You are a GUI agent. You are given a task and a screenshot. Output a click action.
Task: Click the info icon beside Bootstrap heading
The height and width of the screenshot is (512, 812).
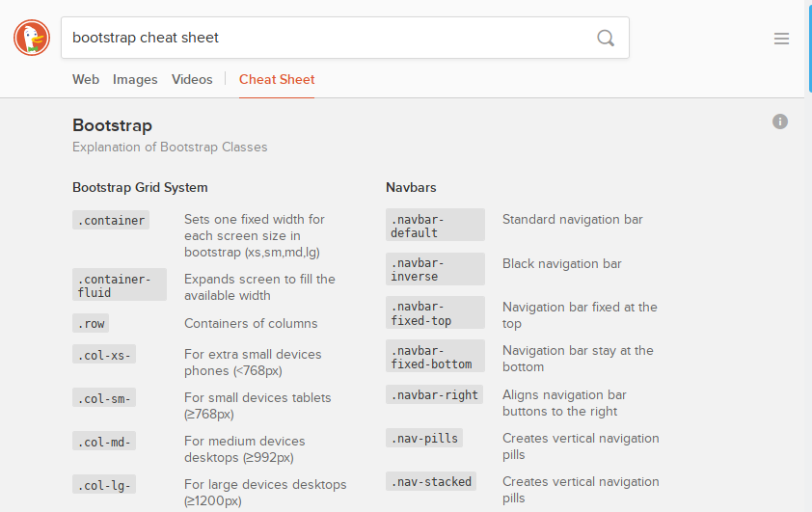pyautogui.click(x=780, y=121)
